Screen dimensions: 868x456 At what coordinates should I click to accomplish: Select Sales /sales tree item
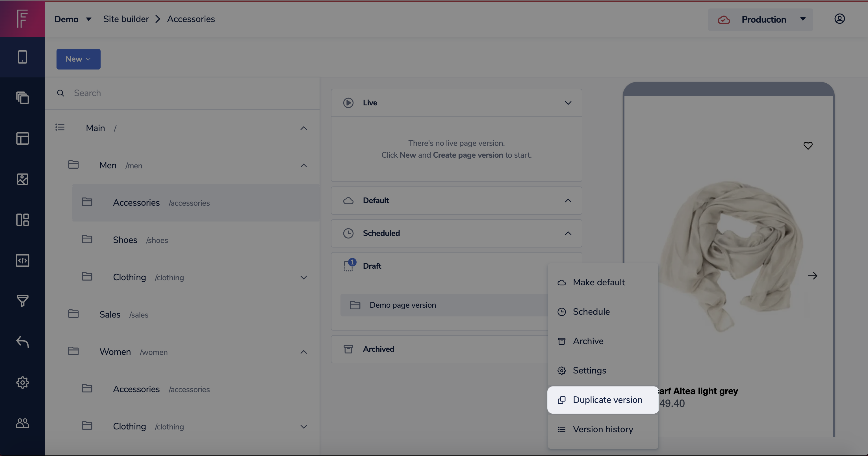(x=189, y=314)
